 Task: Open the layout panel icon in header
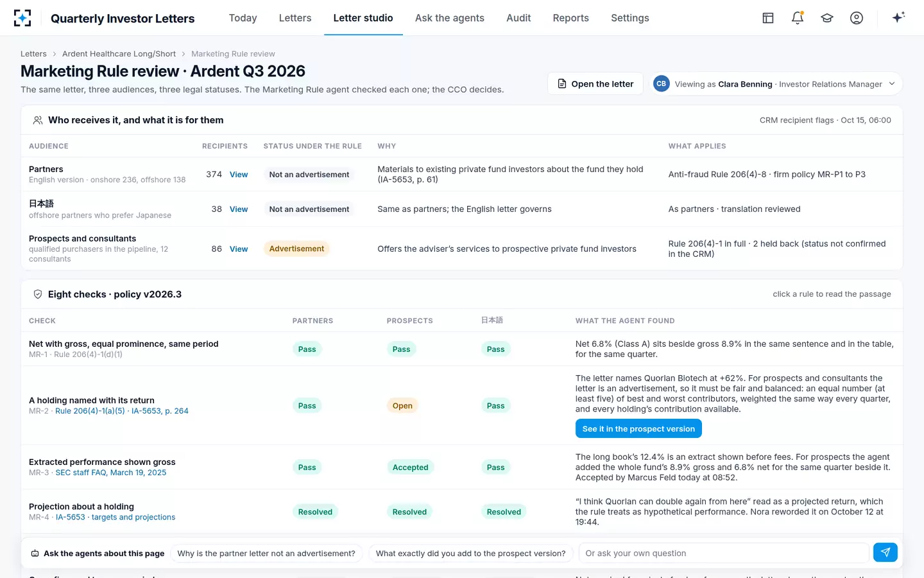768,18
